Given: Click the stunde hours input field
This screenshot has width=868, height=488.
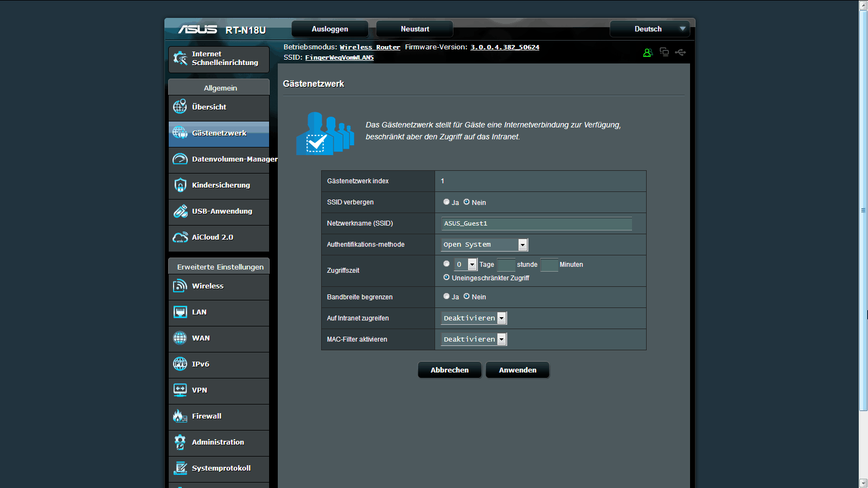Looking at the screenshot, I should (x=506, y=265).
